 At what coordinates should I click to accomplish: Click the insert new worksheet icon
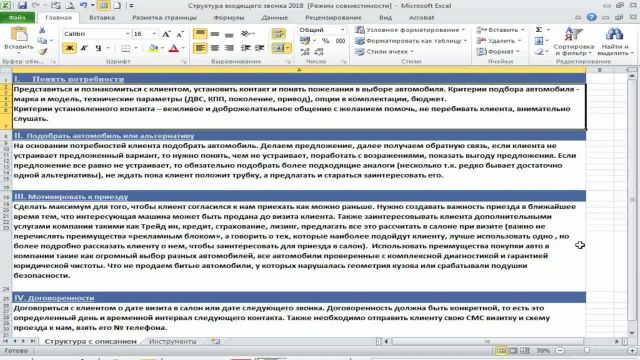coord(216,341)
